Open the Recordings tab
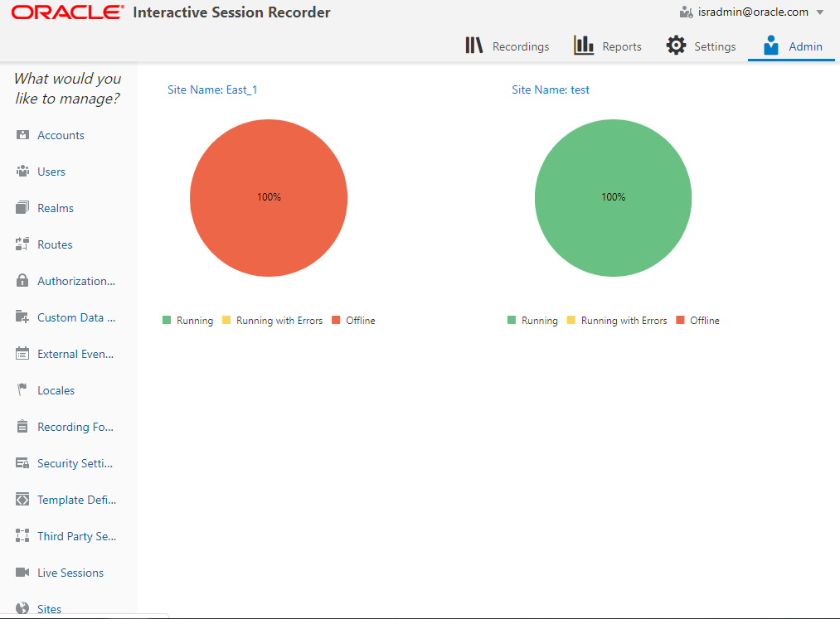 tap(507, 46)
